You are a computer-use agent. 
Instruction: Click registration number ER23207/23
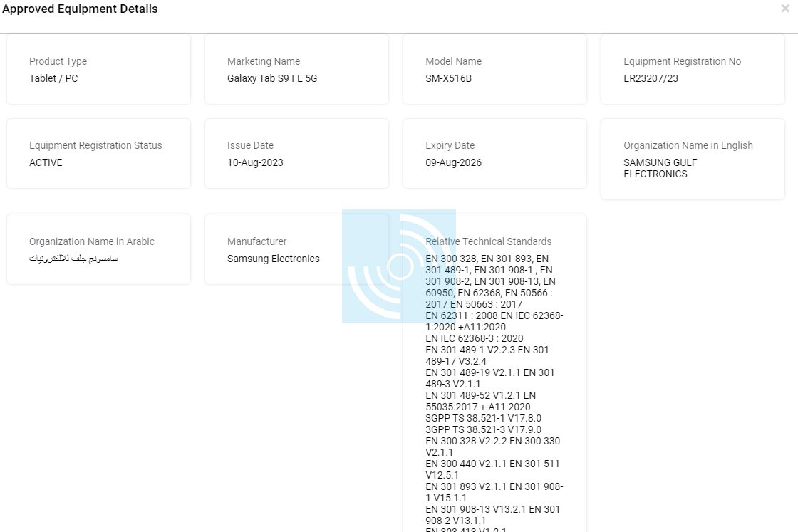pos(651,78)
